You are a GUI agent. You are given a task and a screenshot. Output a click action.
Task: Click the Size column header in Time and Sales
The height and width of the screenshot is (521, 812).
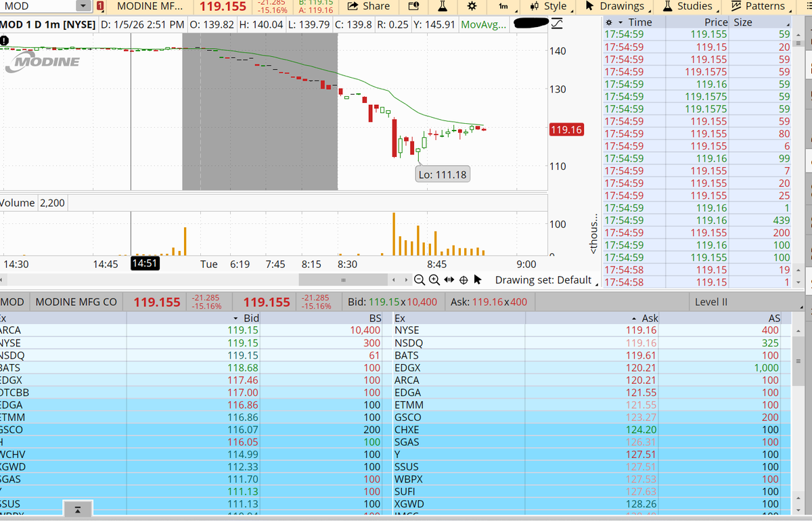tap(743, 22)
